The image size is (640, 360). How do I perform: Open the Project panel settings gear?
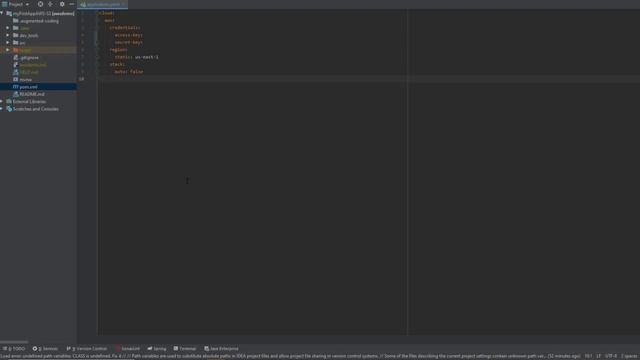[x=62, y=4]
